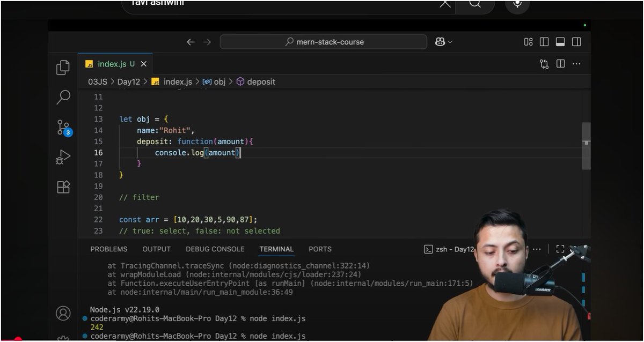Toggle secondary side bar visibility
This screenshot has height=342, width=644.
pyautogui.click(x=576, y=42)
